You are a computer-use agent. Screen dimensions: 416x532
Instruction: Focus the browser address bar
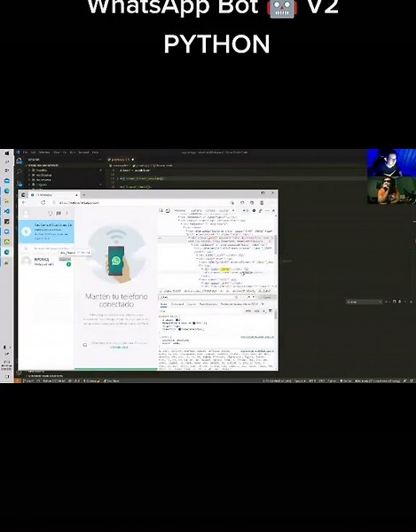[139, 202]
